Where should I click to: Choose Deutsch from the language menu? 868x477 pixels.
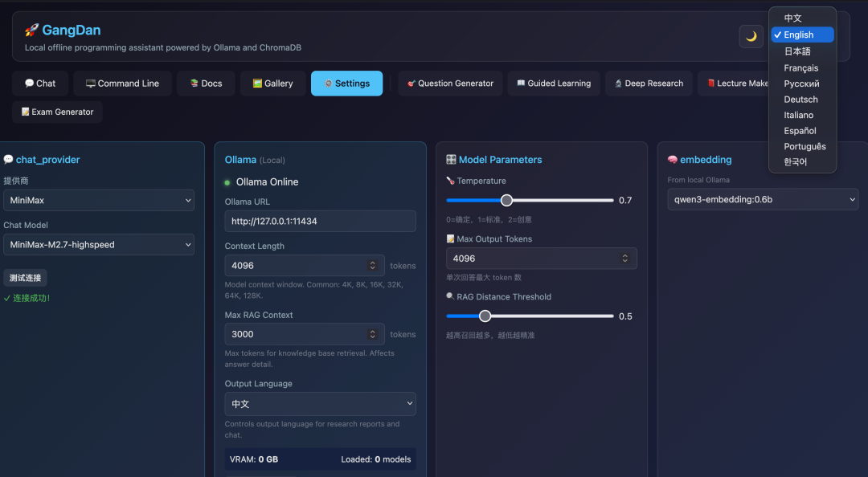coord(802,100)
